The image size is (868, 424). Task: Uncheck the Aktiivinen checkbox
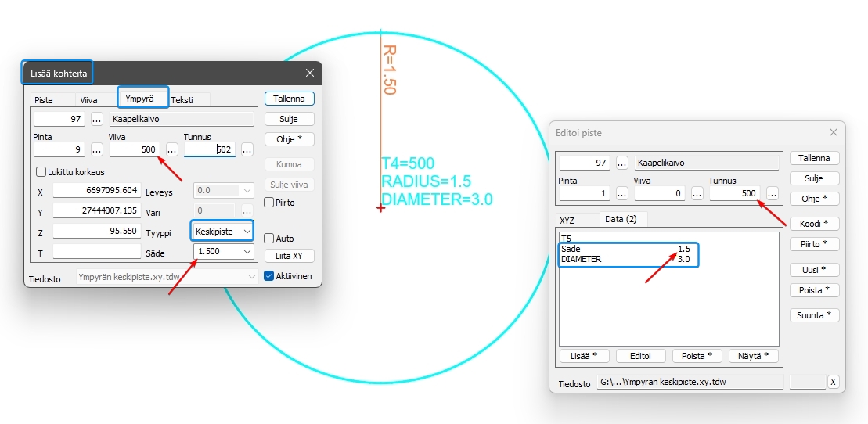click(269, 275)
